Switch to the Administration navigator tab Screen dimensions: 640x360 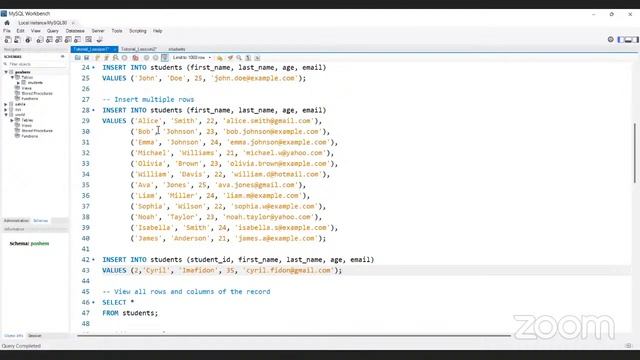point(16,220)
